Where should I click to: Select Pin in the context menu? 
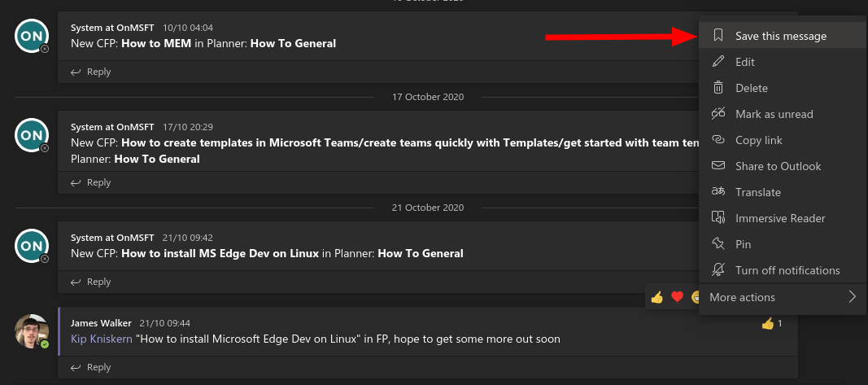click(783, 243)
